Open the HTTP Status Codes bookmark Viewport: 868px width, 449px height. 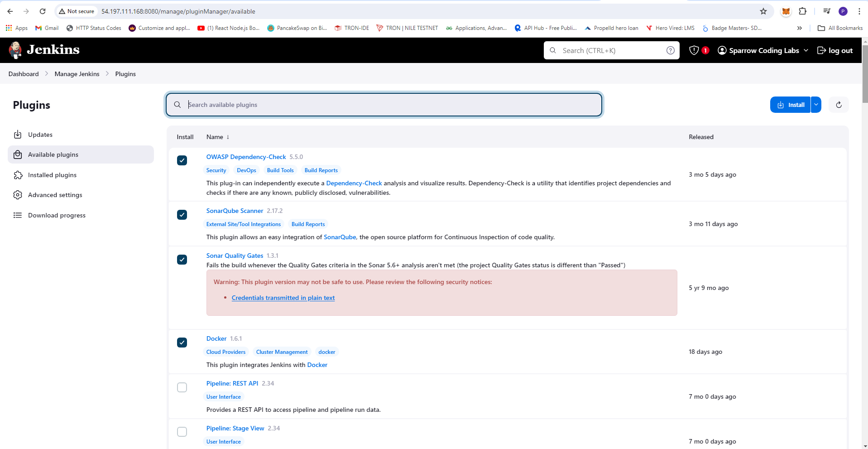click(94, 28)
